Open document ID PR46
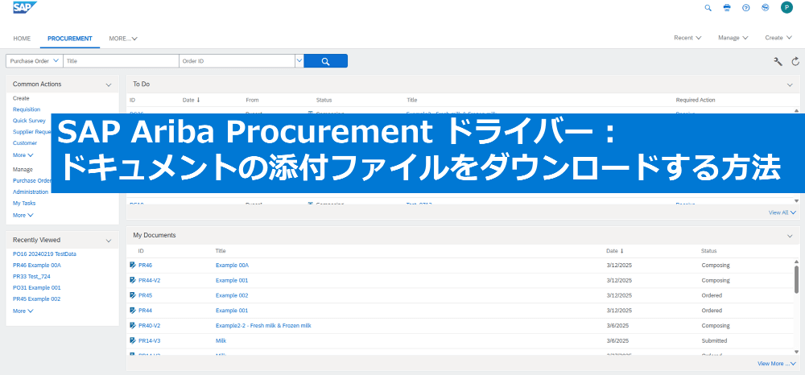Screen dimensions: 805x375 tap(145, 265)
